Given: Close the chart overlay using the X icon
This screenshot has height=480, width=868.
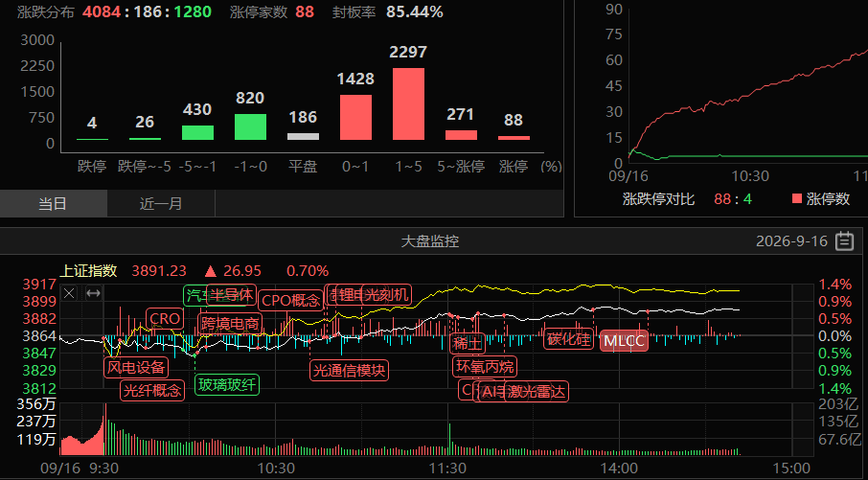Looking at the screenshot, I should click(69, 293).
